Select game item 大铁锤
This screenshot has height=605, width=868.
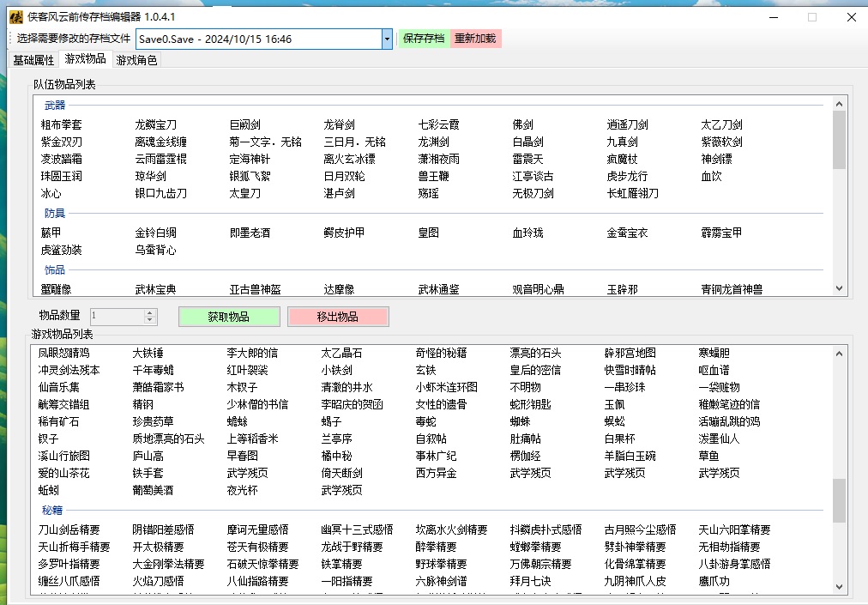click(148, 353)
